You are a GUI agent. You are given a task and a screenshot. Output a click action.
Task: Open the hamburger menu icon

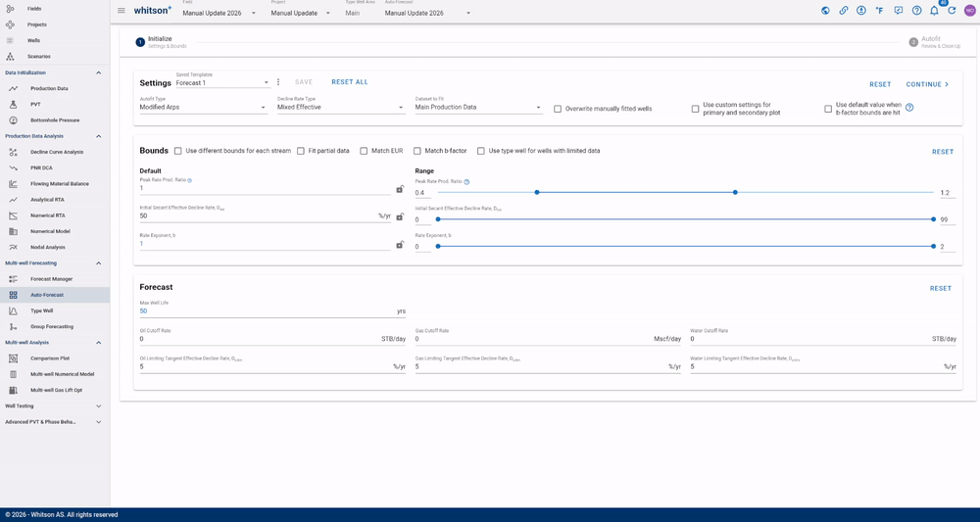pos(122,11)
